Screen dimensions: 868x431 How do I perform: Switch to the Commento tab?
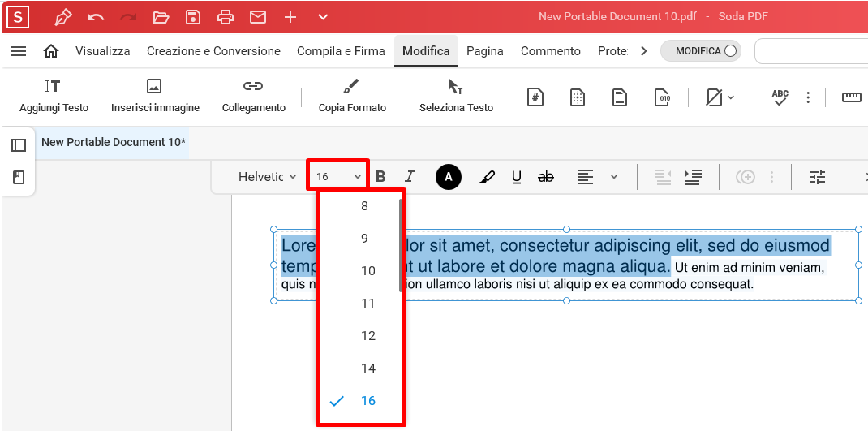pyautogui.click(x=550, y=51)
